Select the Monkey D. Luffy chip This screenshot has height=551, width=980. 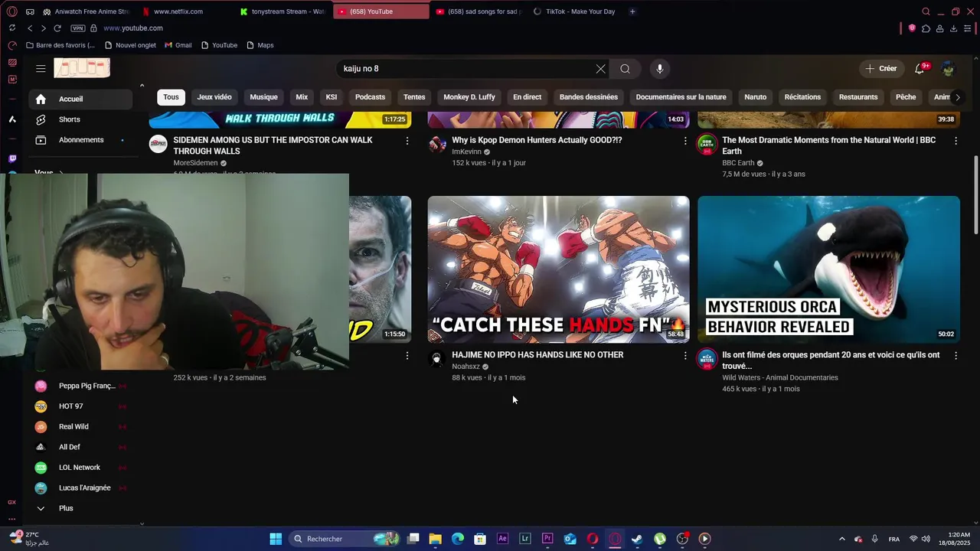point(469,97)
